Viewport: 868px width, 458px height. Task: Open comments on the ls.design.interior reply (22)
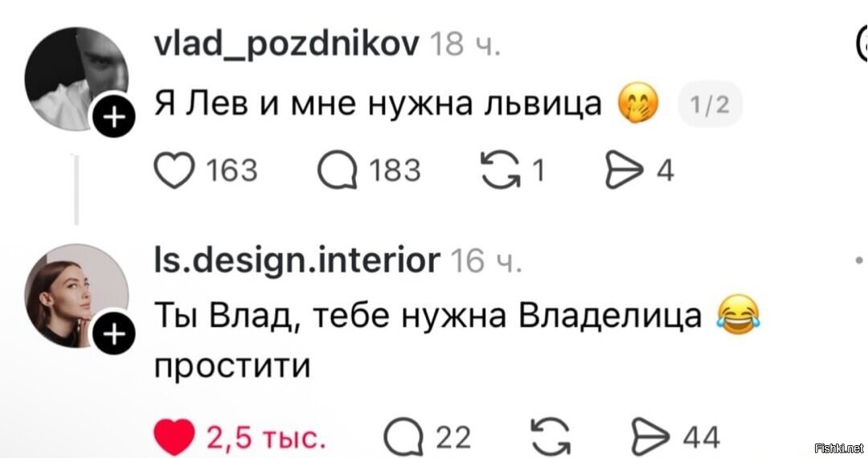coord(401,438)
